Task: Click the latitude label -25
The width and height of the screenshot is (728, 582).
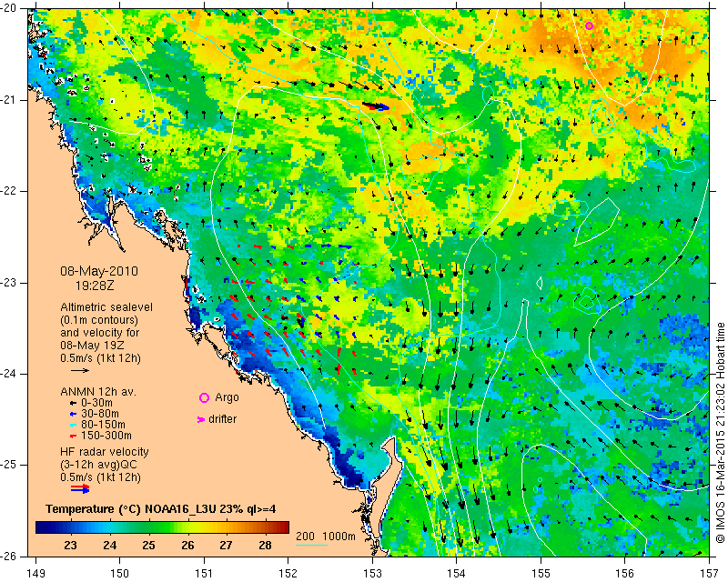Action: pyautogui.click(x=9, y=465)
